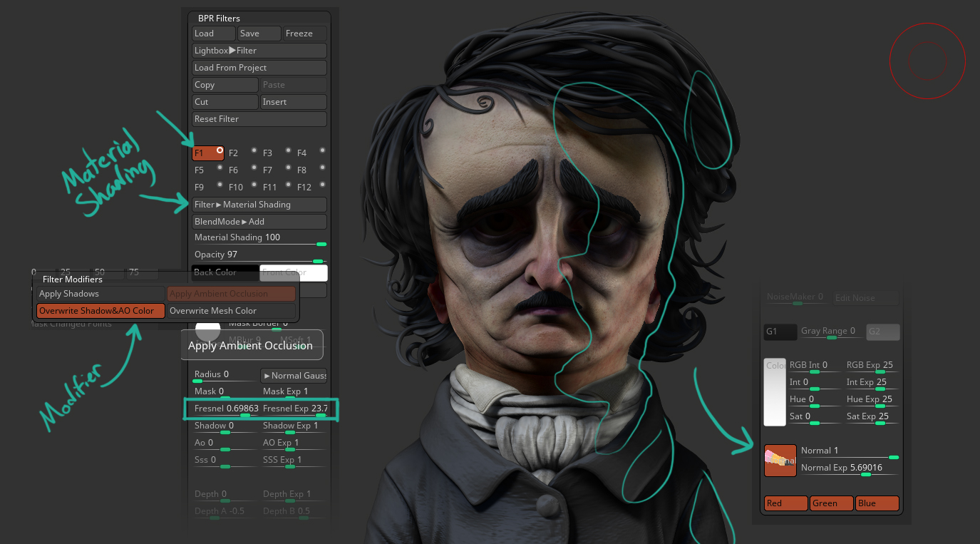Click the white Color gradient swatch
Screen dimensions: 980x544
click(x=775, y=392)
